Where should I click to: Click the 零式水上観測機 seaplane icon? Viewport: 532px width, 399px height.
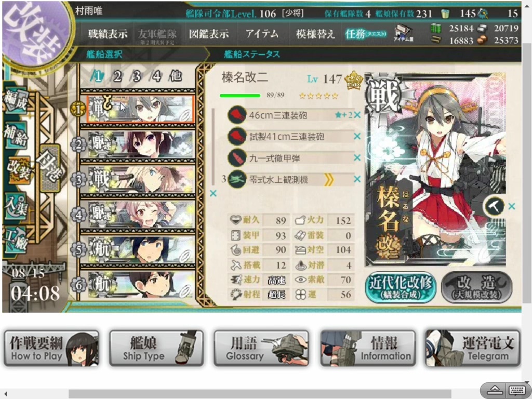[237, 179]
